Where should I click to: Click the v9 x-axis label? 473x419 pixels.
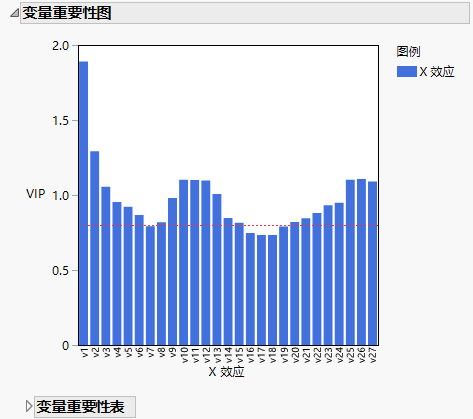click(173, 353)
